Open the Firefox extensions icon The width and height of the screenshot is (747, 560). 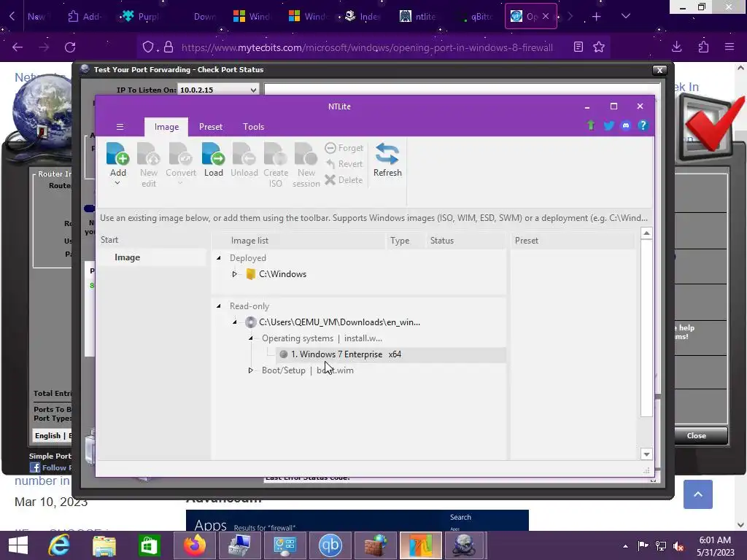(x=703, y=47)
